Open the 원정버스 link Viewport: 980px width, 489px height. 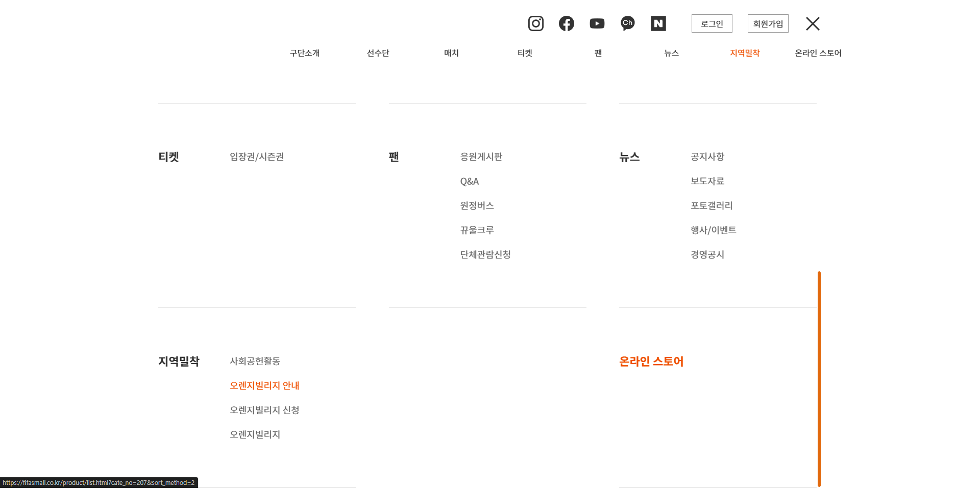click(477, 205)
